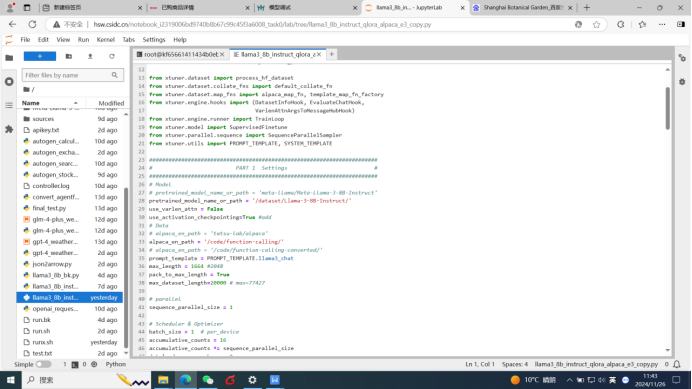Open a new browser tab
This screenshot has width=692, height=389.
587,8
